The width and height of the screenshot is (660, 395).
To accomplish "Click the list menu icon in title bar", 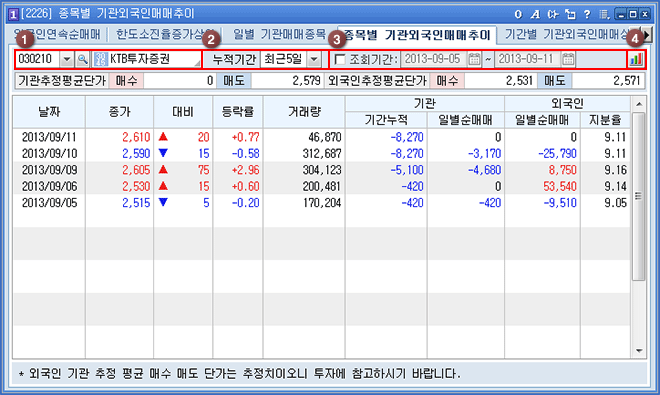I will click(604, 14).
